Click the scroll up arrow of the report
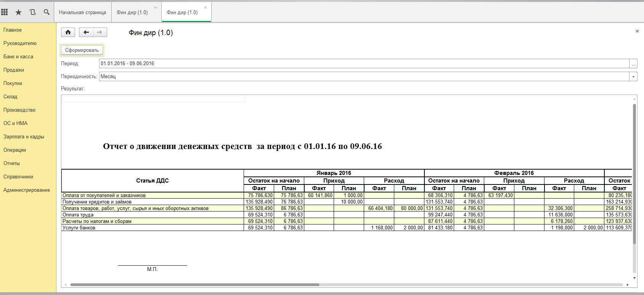Screen dimensions: 644x295 point(634,99)
